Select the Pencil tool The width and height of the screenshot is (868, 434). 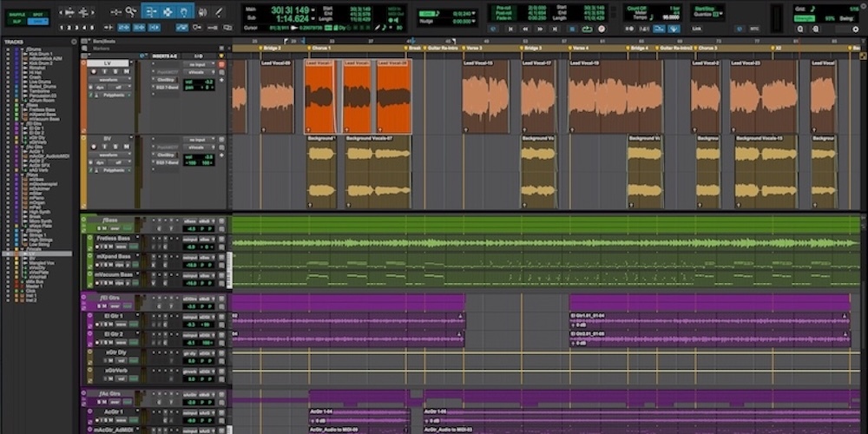[x=219, y=11]
